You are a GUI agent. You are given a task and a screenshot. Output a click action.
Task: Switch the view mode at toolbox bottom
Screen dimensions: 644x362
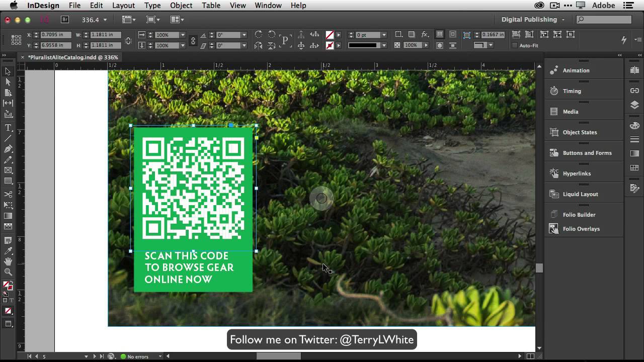8,324
